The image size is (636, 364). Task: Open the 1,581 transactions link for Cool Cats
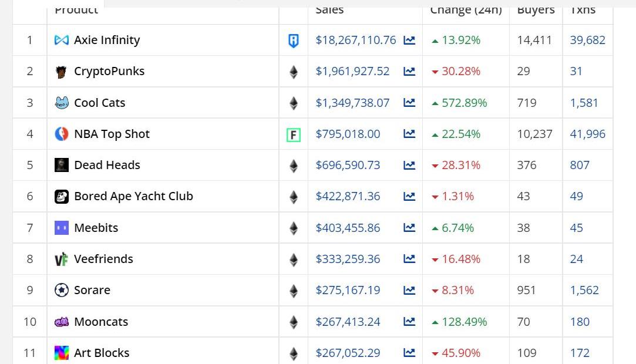tap(584, 103)
